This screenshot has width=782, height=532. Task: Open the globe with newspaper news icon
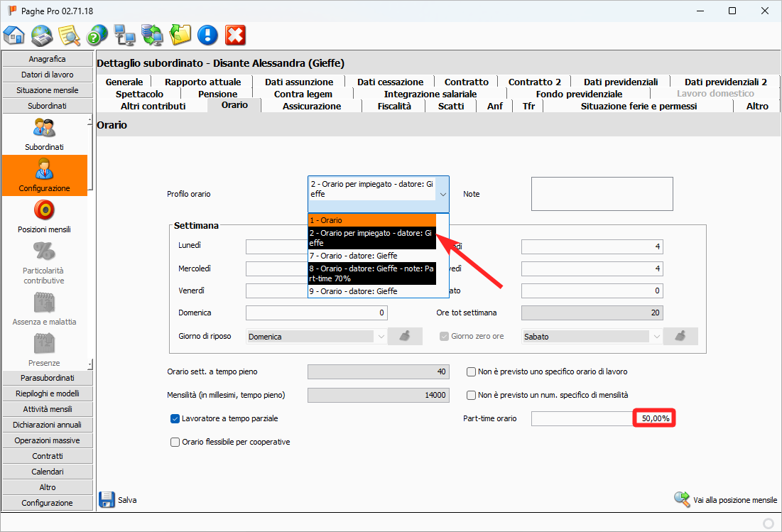click(x=42, y=35)
